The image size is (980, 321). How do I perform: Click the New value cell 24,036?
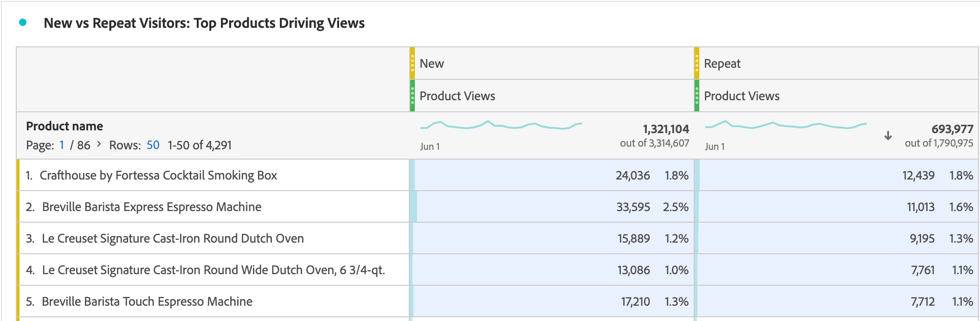(552, 175)
